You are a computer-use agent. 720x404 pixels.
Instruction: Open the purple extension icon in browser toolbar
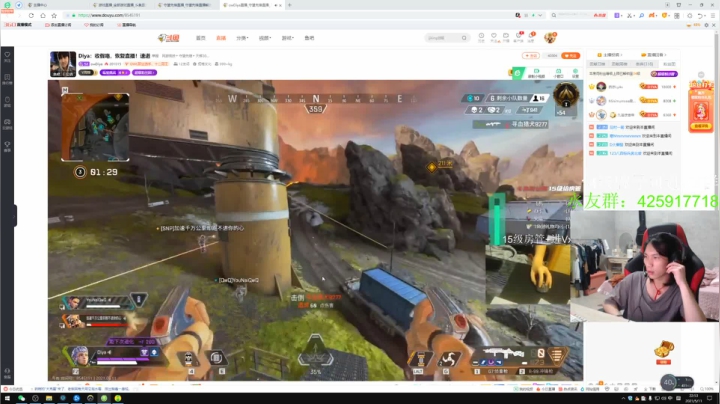[x=618, y=15]
